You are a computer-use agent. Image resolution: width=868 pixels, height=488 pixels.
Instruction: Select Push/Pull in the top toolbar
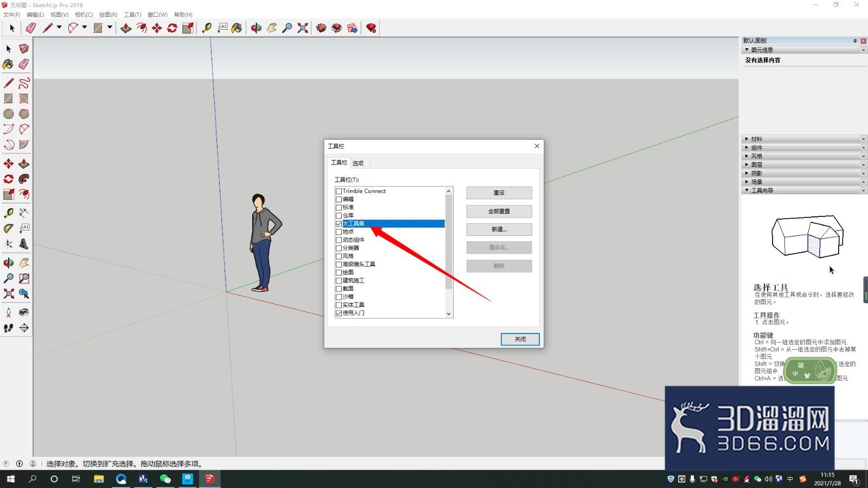126,28
